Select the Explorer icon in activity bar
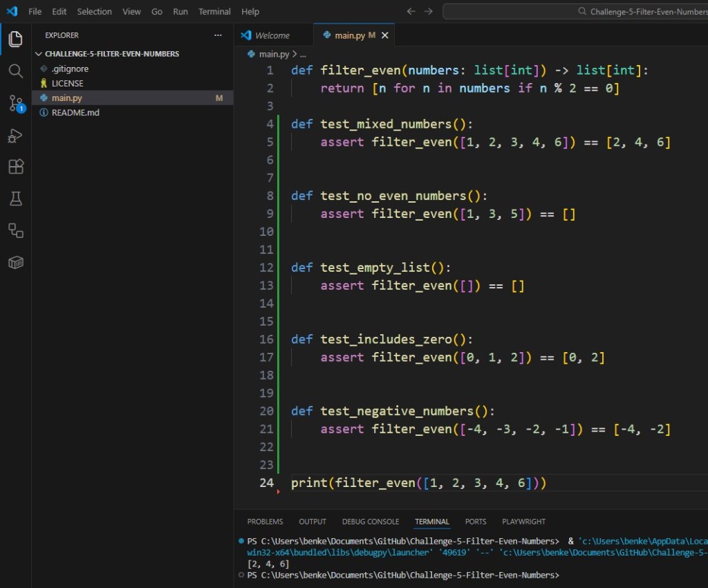 click(x=15, y=39)
